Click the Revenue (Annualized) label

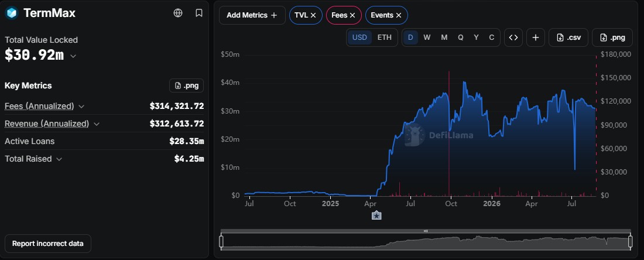point(47,124)
